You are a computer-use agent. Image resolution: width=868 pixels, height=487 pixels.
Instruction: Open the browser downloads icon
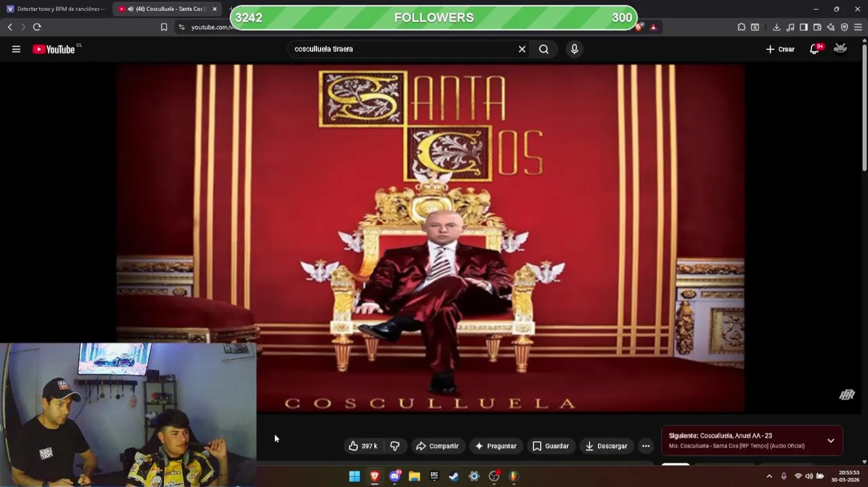point(777,27)
